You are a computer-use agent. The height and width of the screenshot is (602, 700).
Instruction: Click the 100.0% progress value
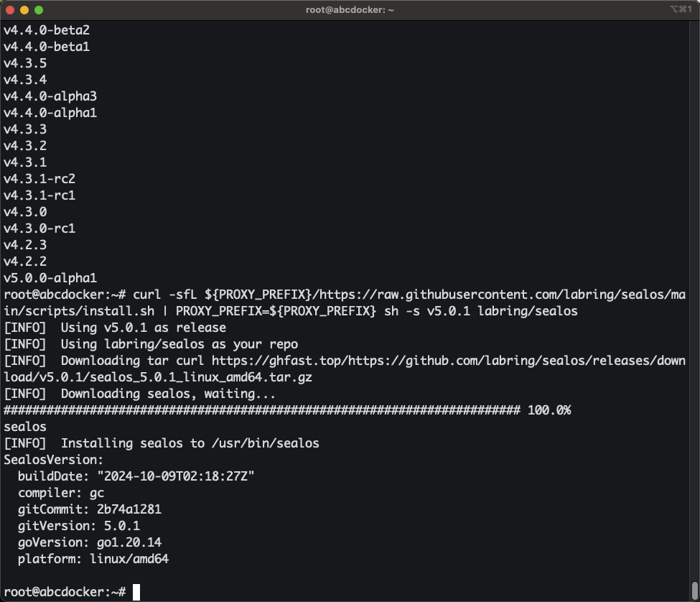pos(549,410)
